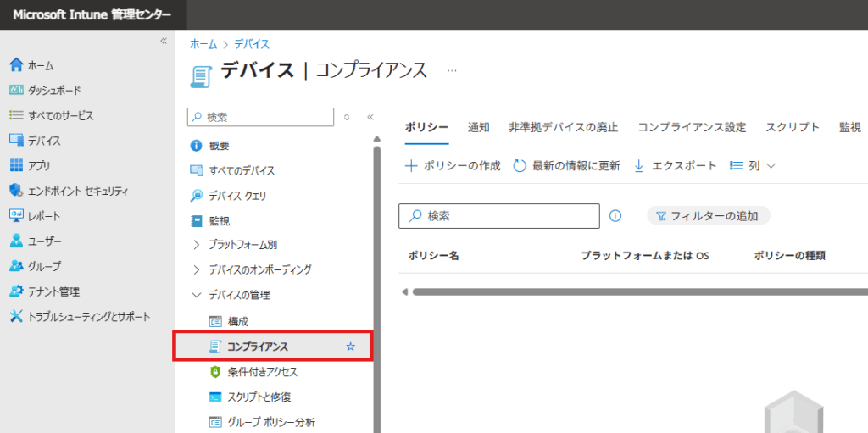
Task: Open the 監視 tab in tab bar
Action: coord(849,127)
